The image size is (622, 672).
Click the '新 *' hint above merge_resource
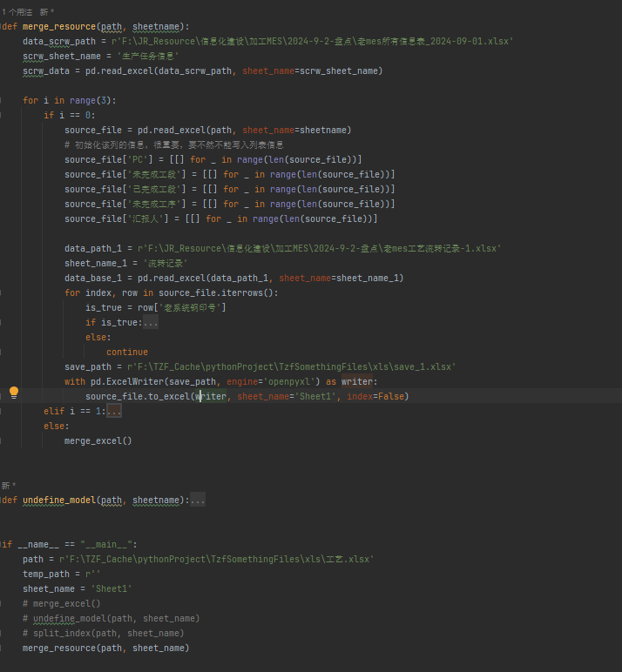tap(47, 12)
